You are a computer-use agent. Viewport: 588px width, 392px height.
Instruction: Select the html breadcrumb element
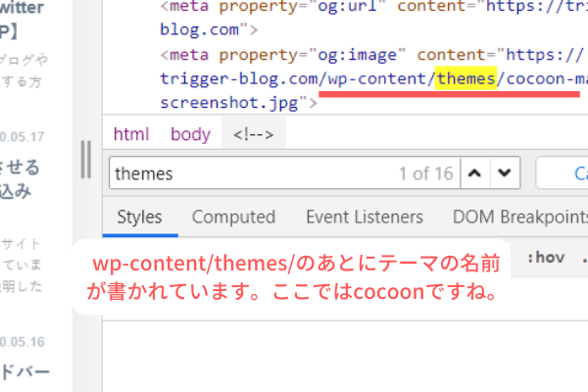[x=131, y=134]
